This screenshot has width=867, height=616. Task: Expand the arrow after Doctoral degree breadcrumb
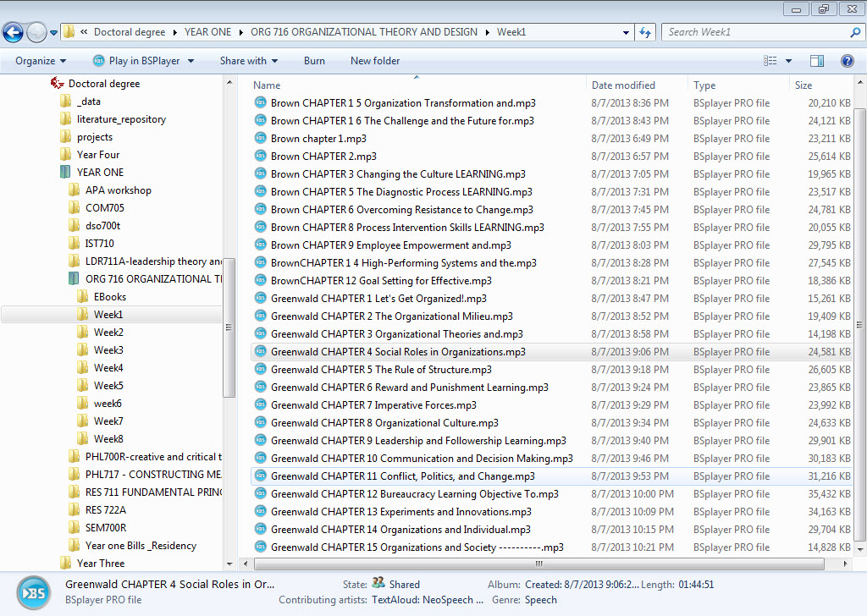(174, 33)
